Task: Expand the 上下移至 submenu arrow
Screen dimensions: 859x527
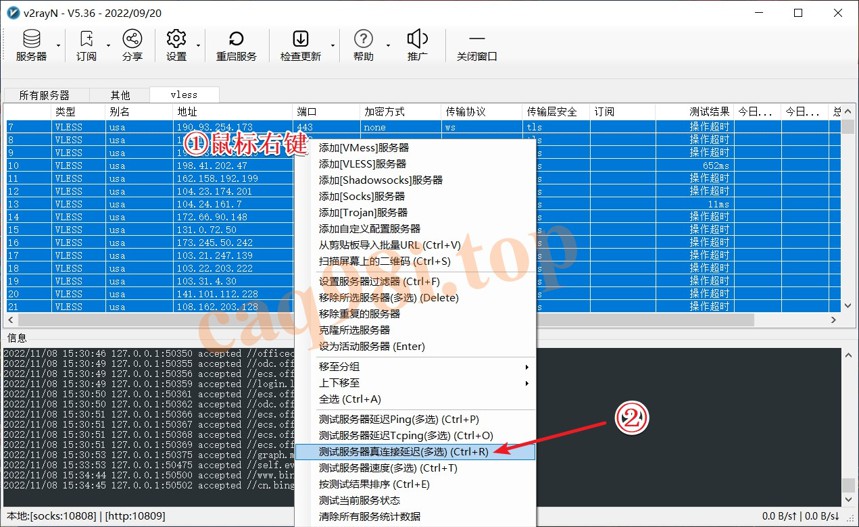Action: coord(526,383)
